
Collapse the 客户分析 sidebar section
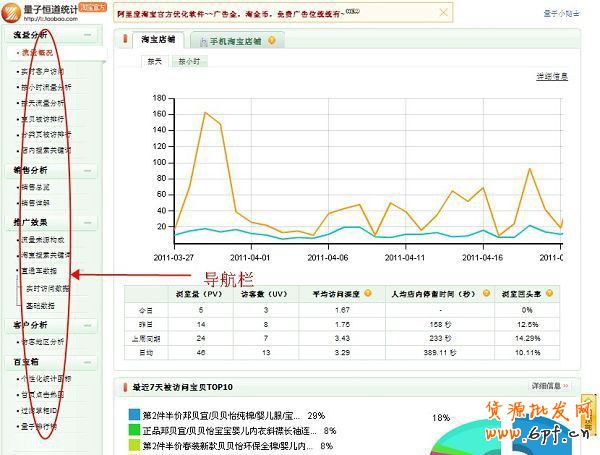(88, 325)
